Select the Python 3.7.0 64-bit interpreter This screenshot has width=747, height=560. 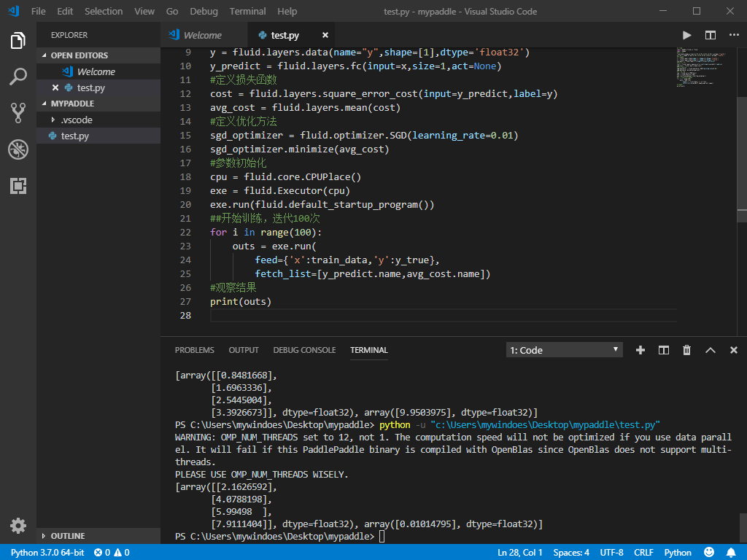47,553
